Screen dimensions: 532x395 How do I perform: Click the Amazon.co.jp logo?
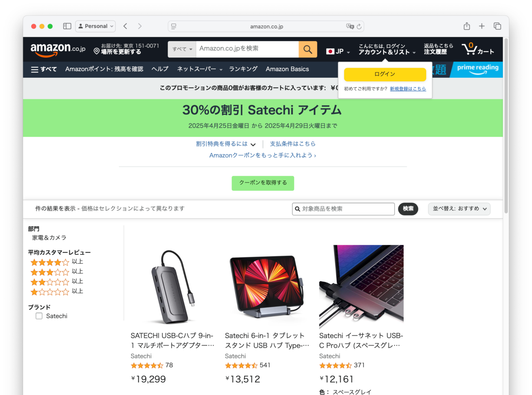tap(58, 49)
